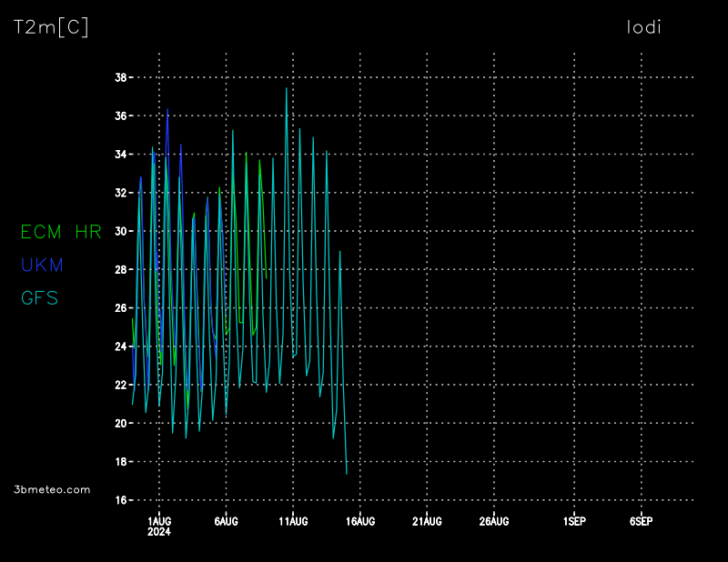Click the GFS legend label
Image resolution: width=728 pixels, height=562 pixels.
(39, 297)
